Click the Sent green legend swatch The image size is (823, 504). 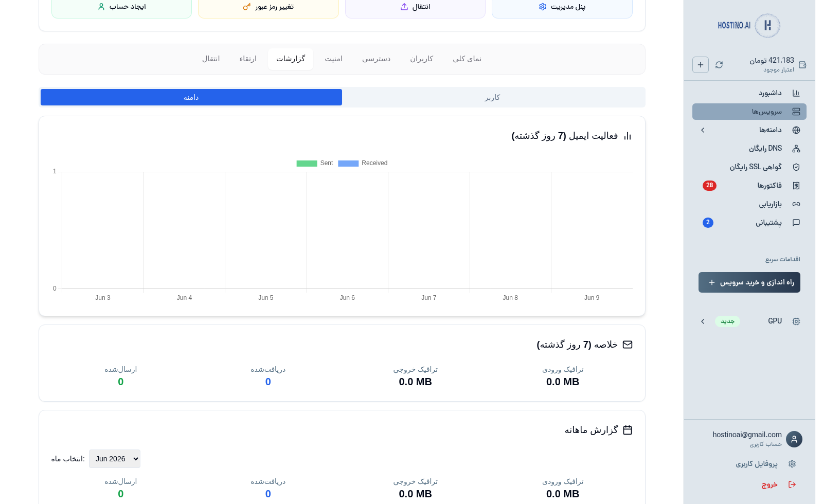[x=307, y=164]
